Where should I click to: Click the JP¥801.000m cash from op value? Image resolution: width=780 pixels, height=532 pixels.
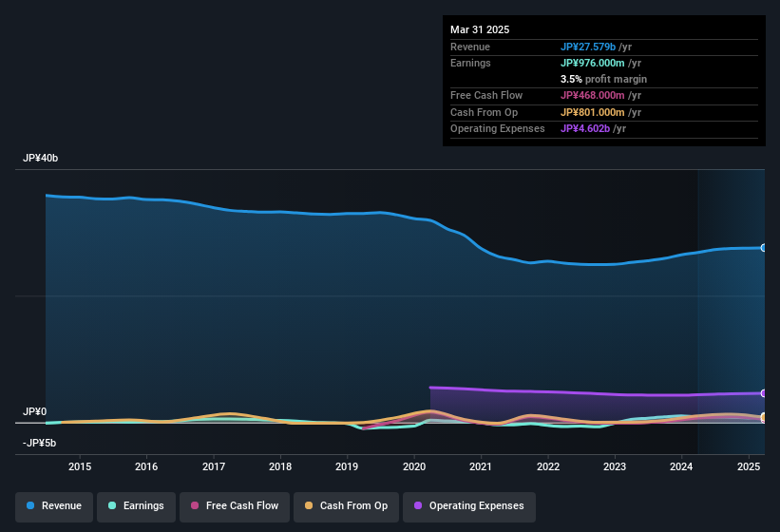(x=593, y=112)
